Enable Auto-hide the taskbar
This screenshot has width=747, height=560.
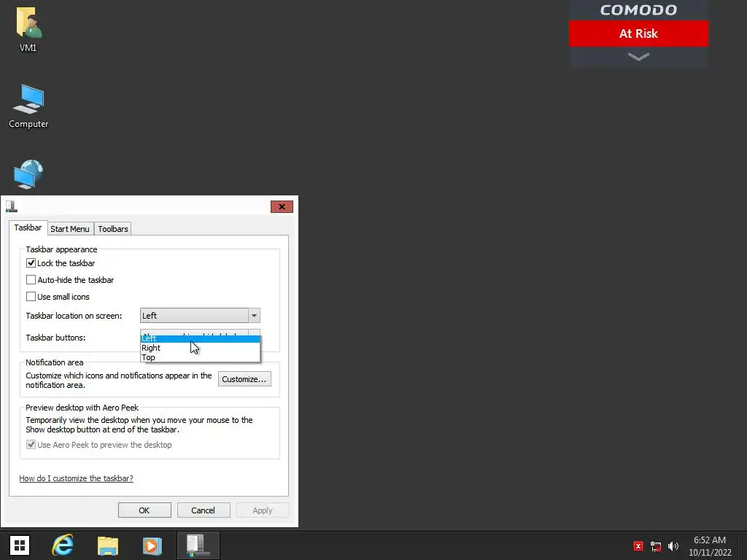(x=31, y=279)
